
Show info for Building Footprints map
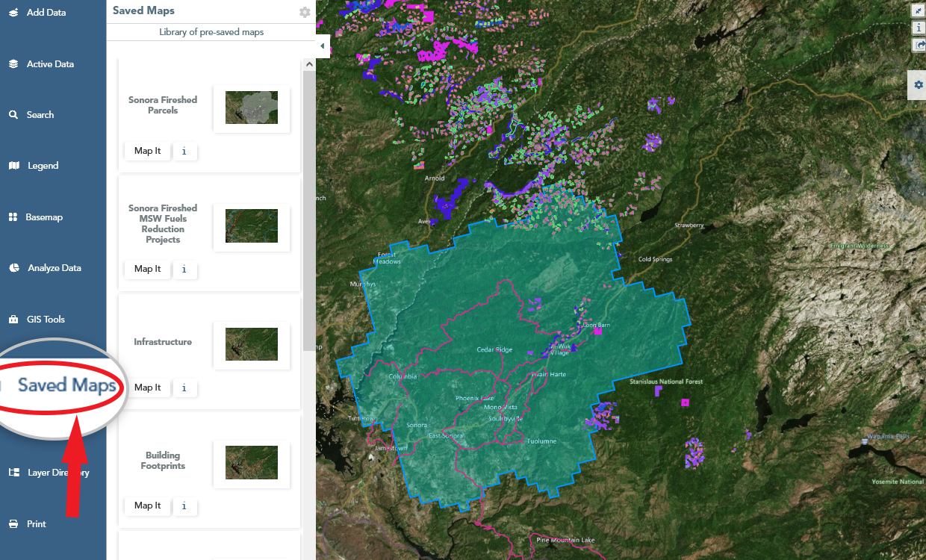coord(184,505)
